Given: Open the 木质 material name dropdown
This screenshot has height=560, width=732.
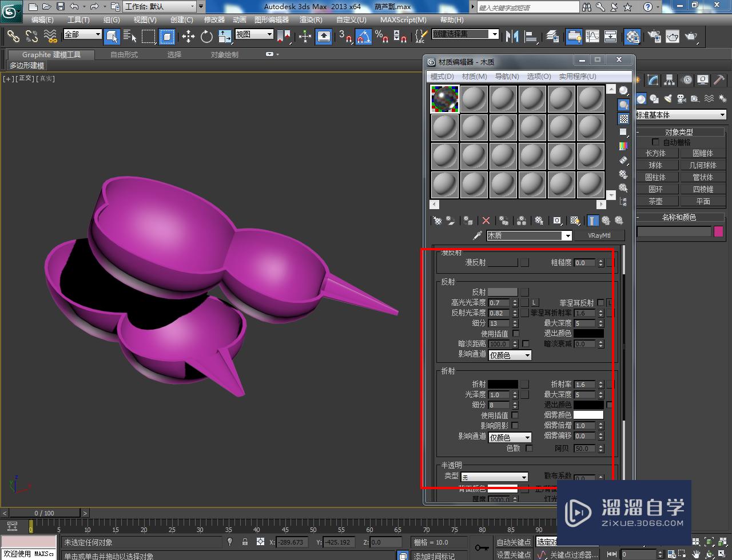Looking at the screenshot, I should [x=529, y=235].
